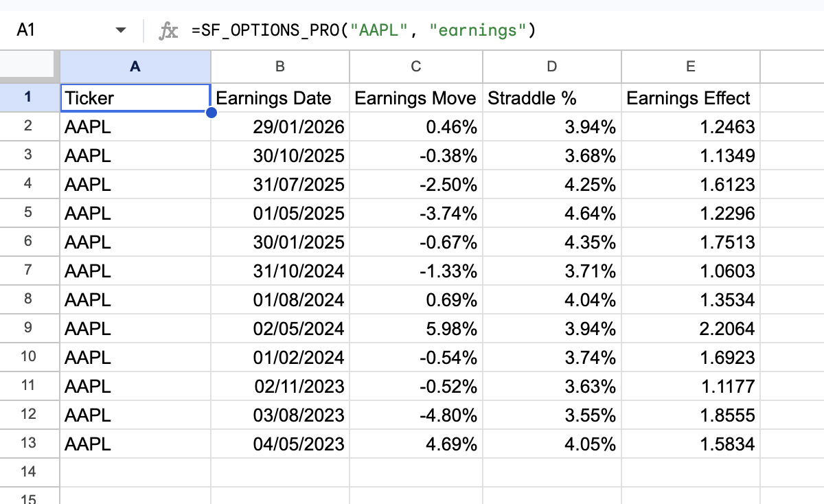Click the date cell 30/10/2025

click(x=280, y=155)
